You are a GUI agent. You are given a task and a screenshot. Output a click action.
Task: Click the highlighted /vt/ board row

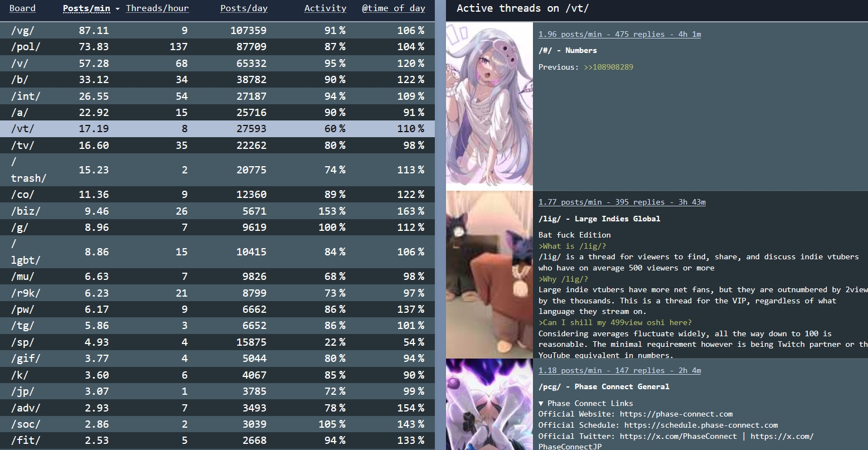click(x=217, y=129)
